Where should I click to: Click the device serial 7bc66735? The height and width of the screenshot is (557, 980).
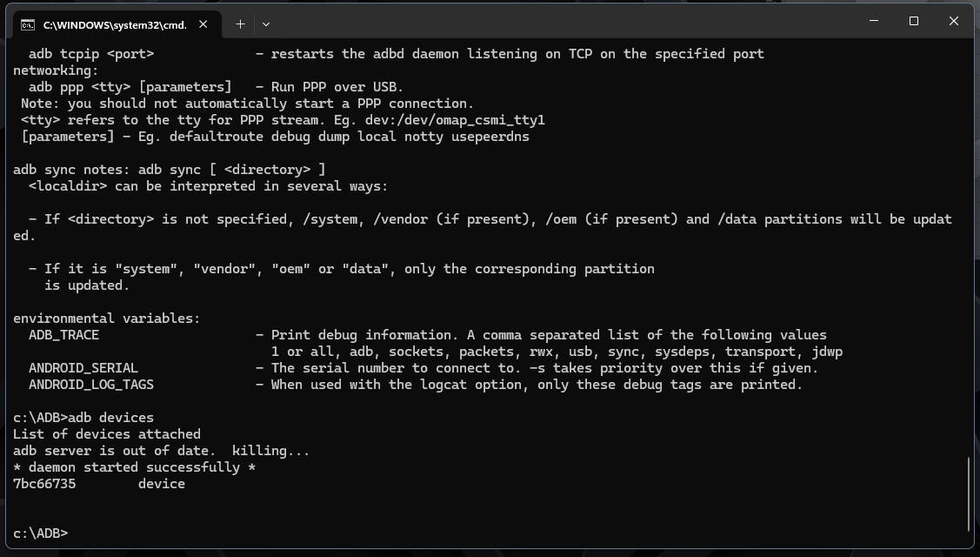[44, 484]
